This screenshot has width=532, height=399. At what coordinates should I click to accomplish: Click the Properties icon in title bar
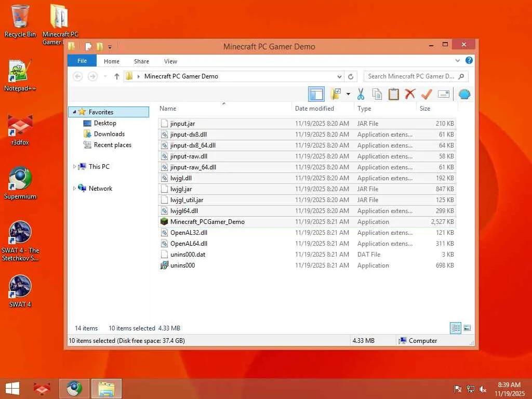[88, 46]
